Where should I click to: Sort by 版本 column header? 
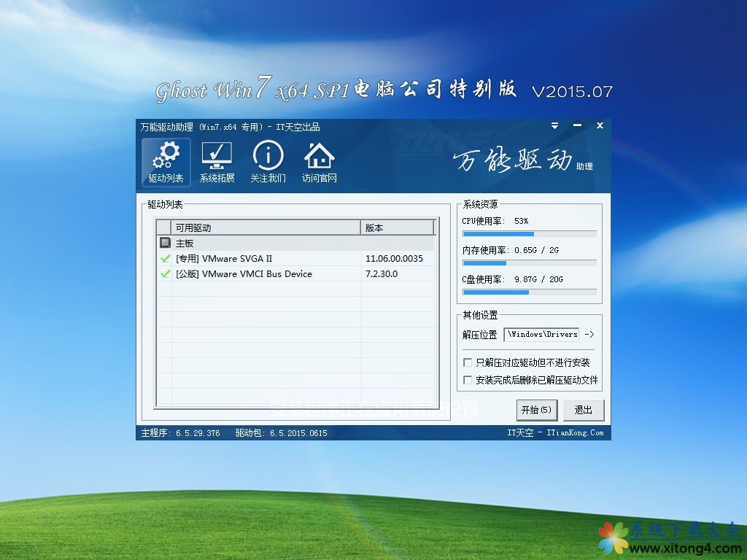(398, 227)
